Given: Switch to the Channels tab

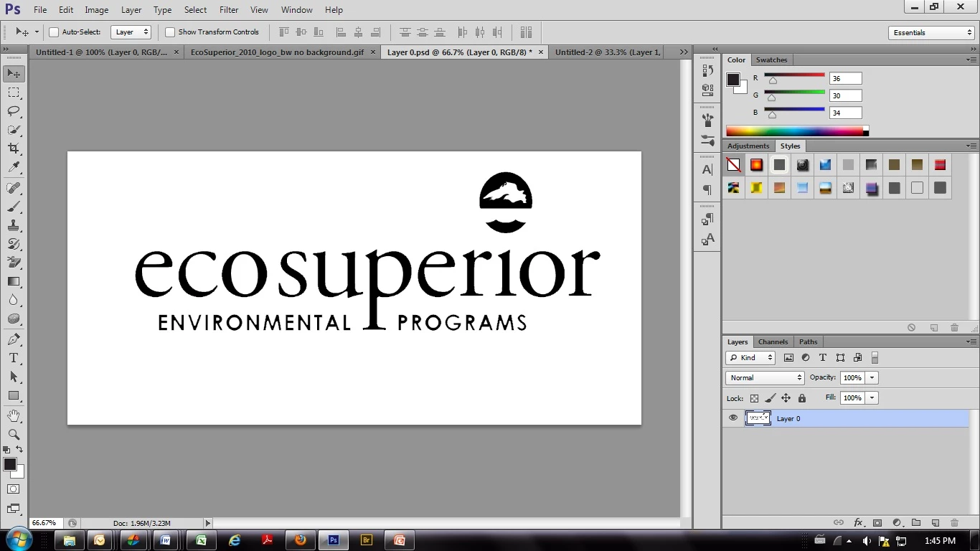Looking at the screenshot, I should coord(773,342).
